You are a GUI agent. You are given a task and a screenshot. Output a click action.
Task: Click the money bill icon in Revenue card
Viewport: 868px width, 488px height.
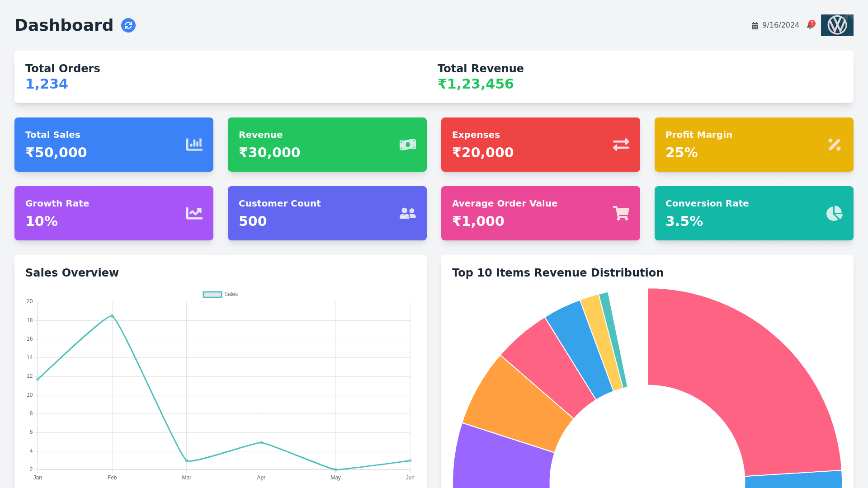(407, 145)
